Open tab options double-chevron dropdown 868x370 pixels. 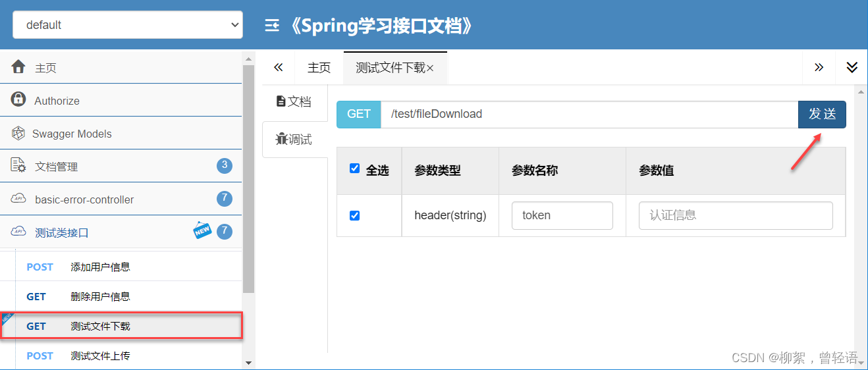852,67
